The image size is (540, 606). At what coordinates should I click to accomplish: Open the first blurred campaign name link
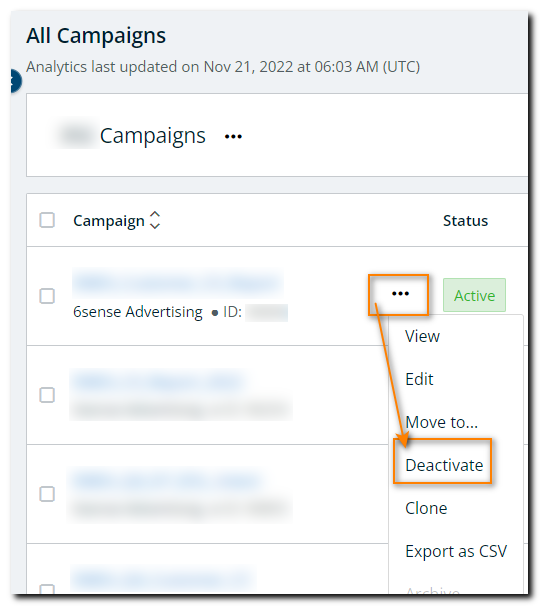(178, 284)
